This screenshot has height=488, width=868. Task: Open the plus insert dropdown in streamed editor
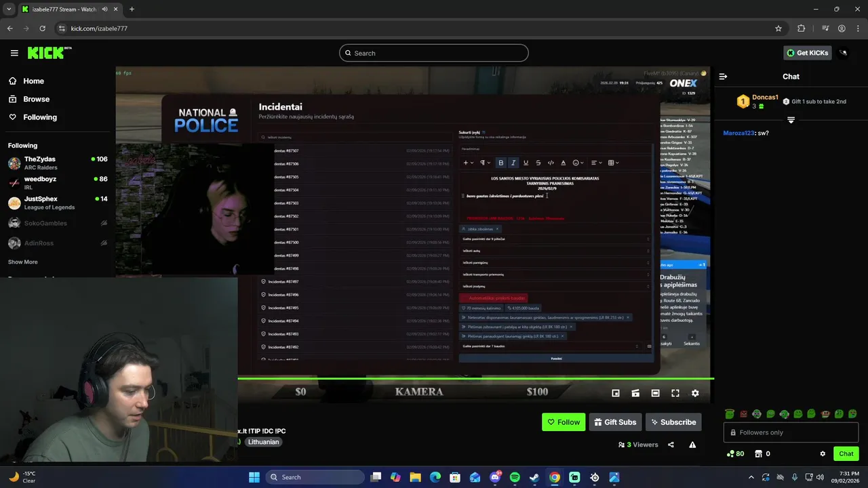(x=468, y=163)
